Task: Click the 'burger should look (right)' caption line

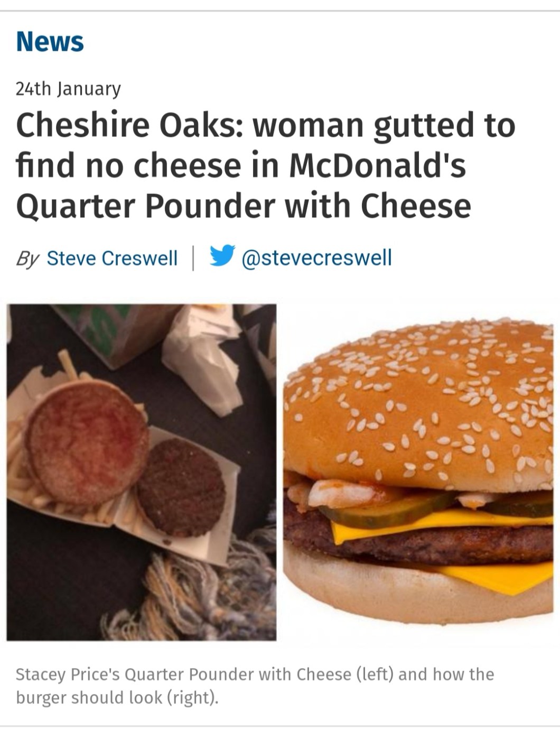Action: click(117, 698)
